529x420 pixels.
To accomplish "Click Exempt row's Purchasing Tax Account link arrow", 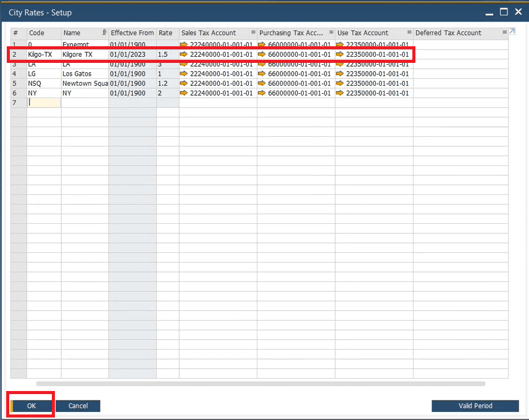I will (x=262, y=44).
